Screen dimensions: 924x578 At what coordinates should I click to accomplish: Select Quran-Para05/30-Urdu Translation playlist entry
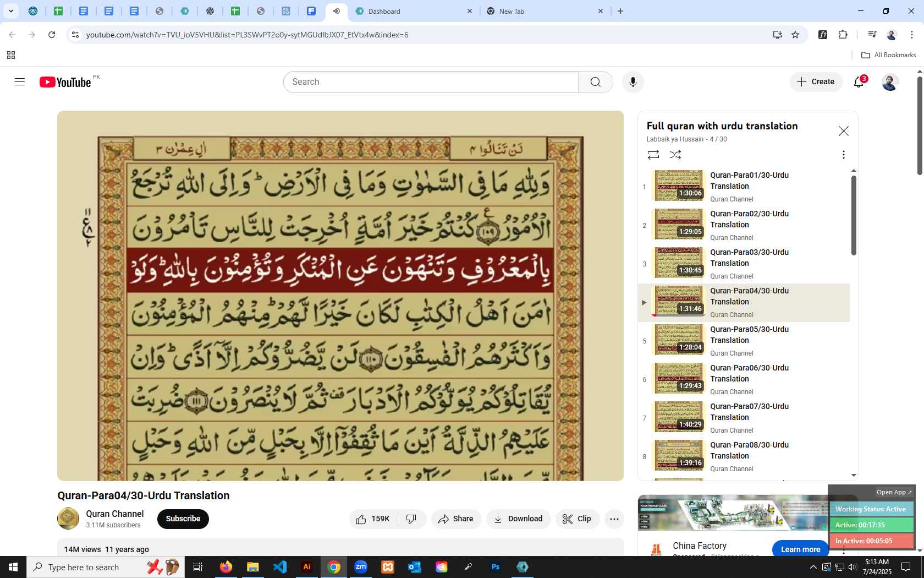(744, 341)
